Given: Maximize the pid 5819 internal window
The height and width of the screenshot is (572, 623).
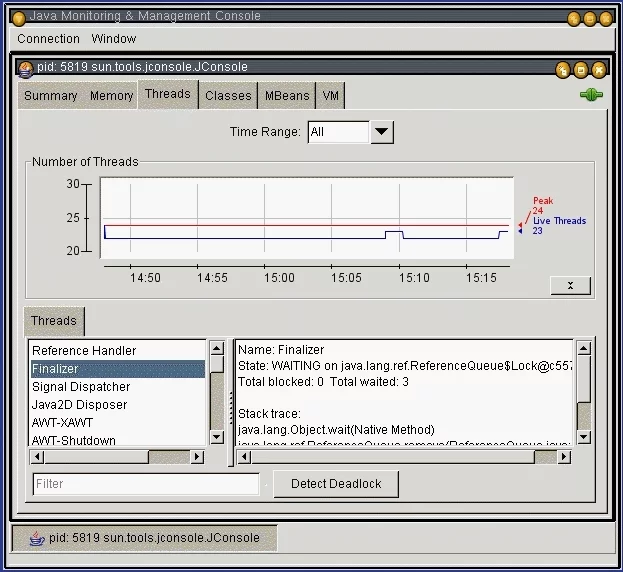Looking at the screenshot, I should pos(581,70).
